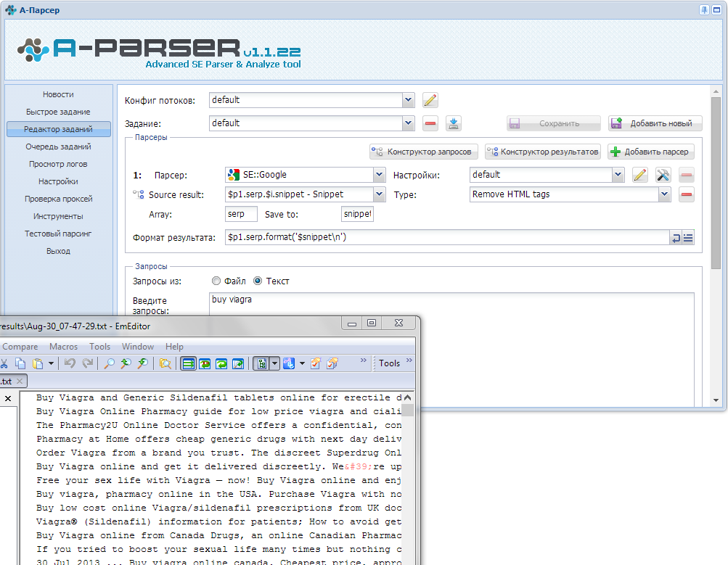
Task: Focus the 'Save to' snippet field
Action: pos(357,214)
